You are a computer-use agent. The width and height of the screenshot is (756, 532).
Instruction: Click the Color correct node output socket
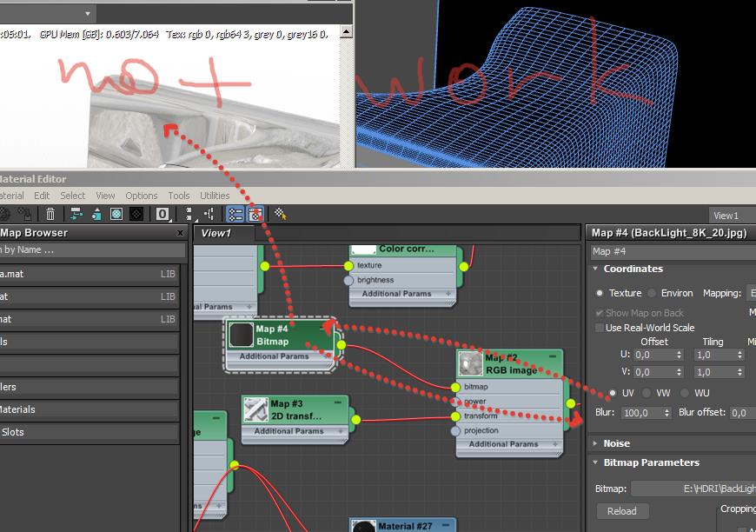[463, 266]
